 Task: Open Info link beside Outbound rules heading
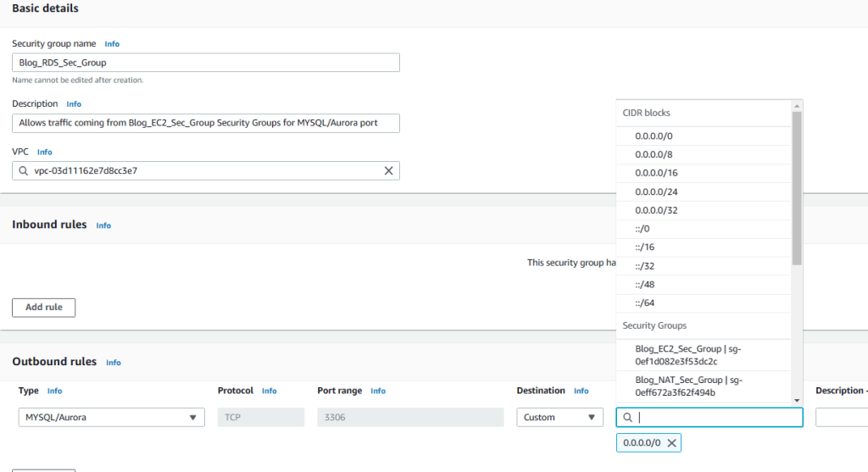114,363
